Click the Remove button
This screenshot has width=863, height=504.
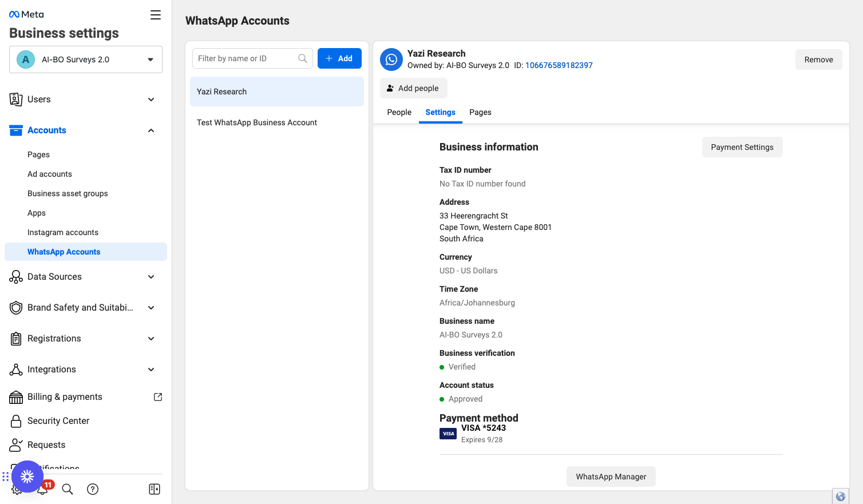[819, 59]
